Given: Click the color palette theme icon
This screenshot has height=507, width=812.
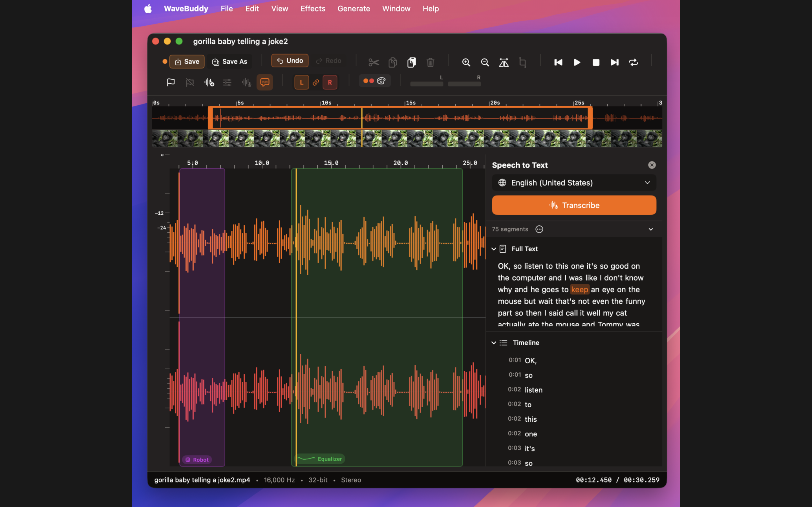Looking at the screenshot, I should pyautogui.click(x=381, y=81).
